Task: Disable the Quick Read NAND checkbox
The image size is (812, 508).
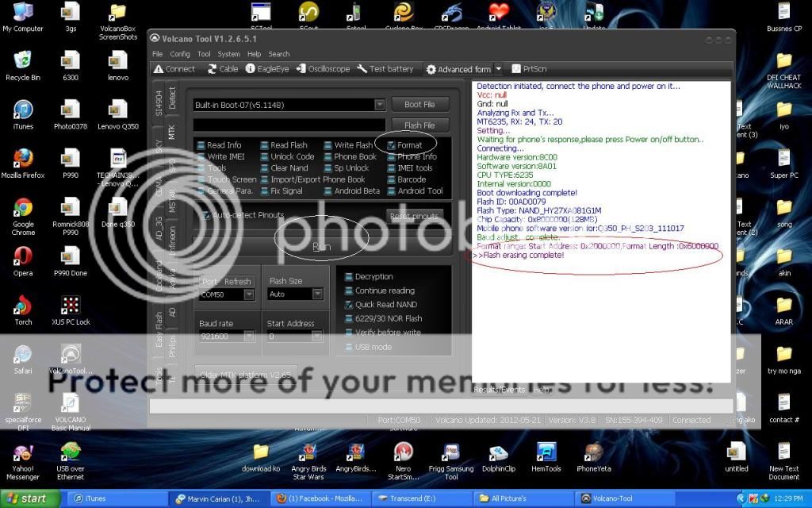Action: (349, 305)
